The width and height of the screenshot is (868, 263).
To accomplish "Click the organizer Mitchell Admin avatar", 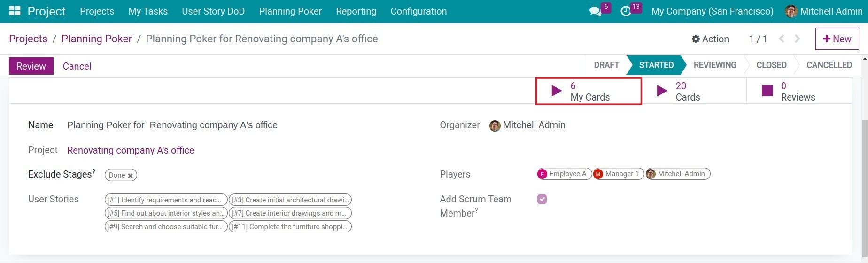I will coord(495,125).
